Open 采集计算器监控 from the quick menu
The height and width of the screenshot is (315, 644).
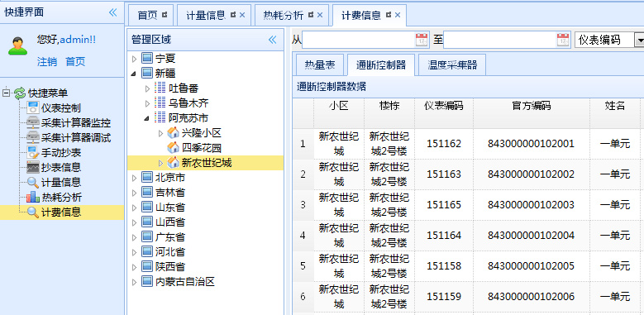point(68,123)
